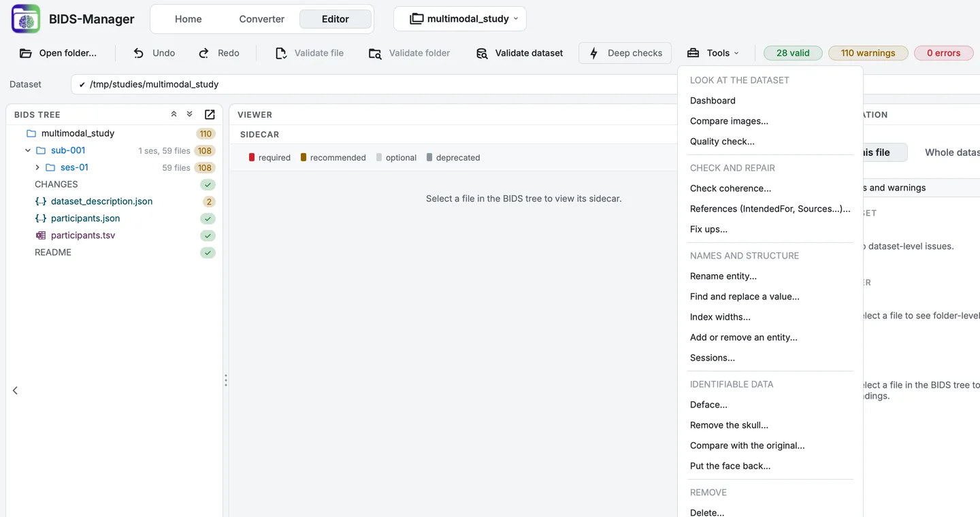This screenshot has width=980, height=517.
Task: Switch to the Home tab
Action: pyautogui.click(x=189, y=19)
